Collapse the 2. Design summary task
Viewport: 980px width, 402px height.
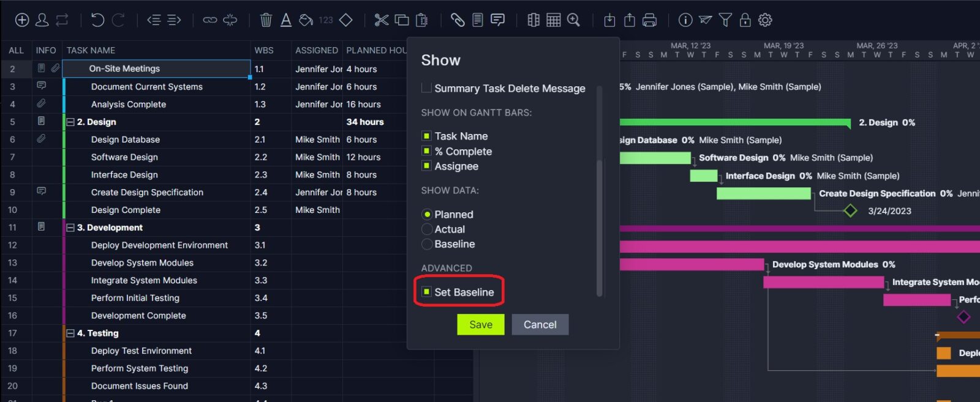pos(70,122)
